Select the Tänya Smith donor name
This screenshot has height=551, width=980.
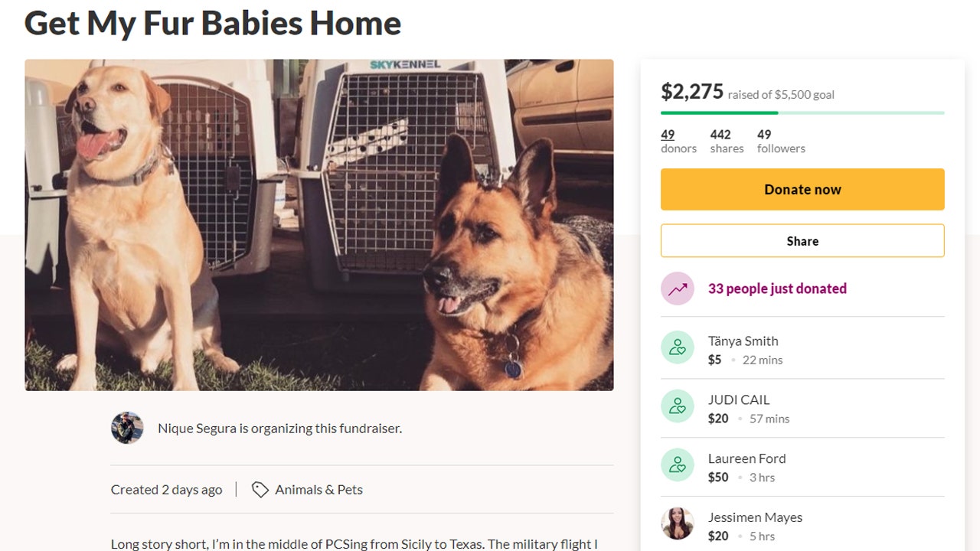(x=743, y=341)
